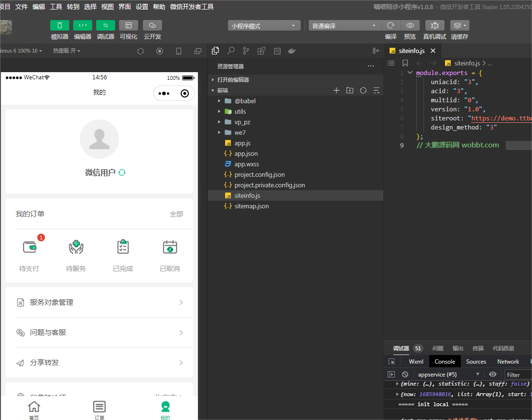Click the console Filter input field

tap(518, 375)
